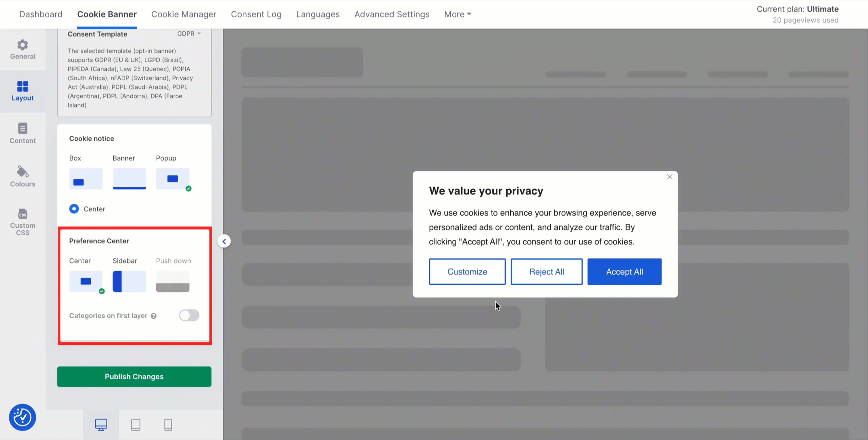The image size is (868, 440).
Task: Switch to Cookie Manager tab
Action: pos(183,14)
